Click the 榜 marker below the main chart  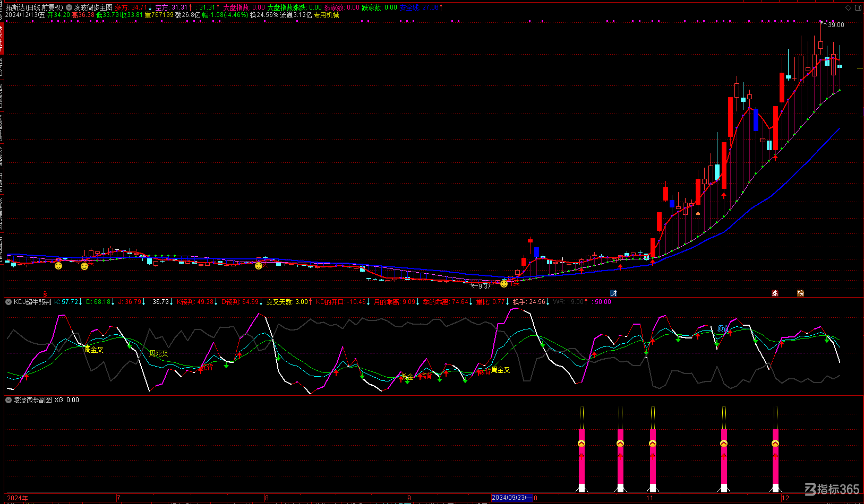pos(800,293)
